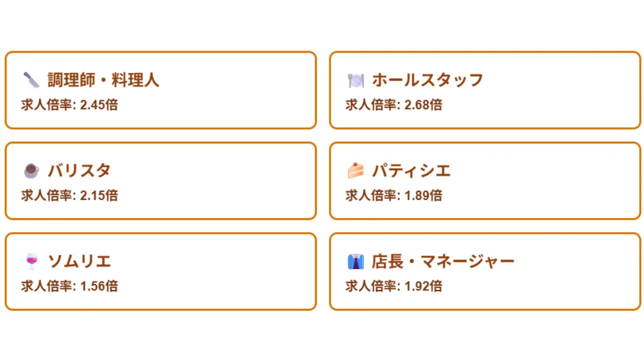Click the 求人倍率: 1.92倍 text
The width and height of the screenshot is (644, 361).
pos(394,286)
